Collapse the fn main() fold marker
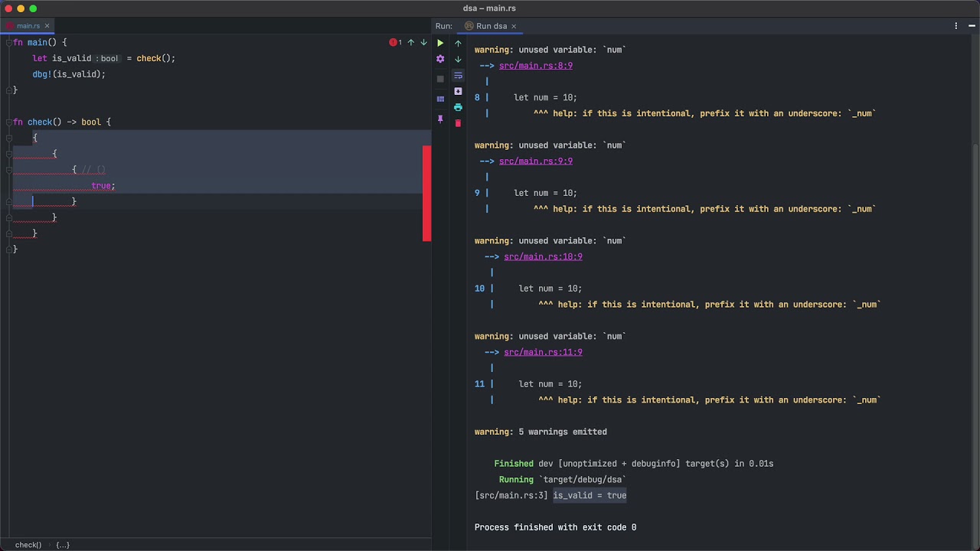980x551 pixels. (x=8, y=43)
